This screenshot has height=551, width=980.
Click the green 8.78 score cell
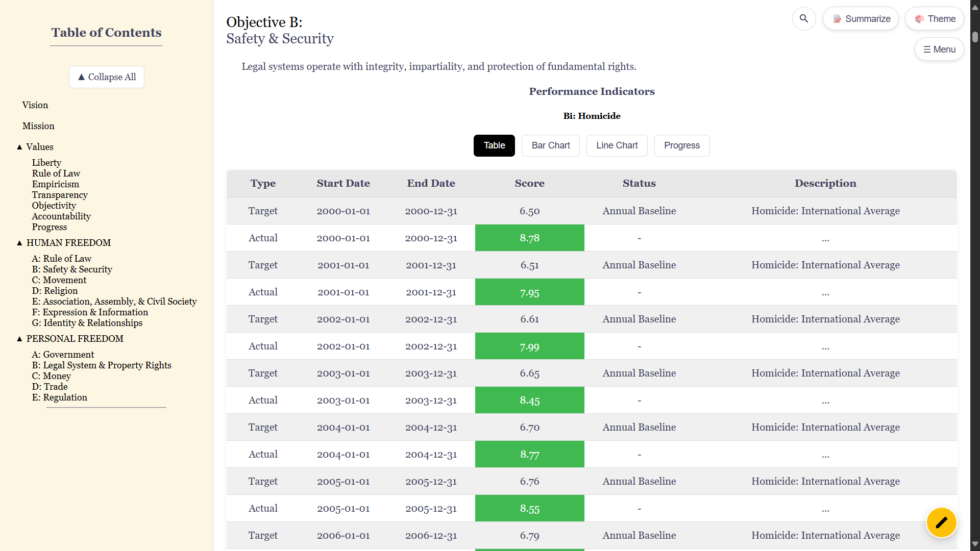[x=529, y=238]
